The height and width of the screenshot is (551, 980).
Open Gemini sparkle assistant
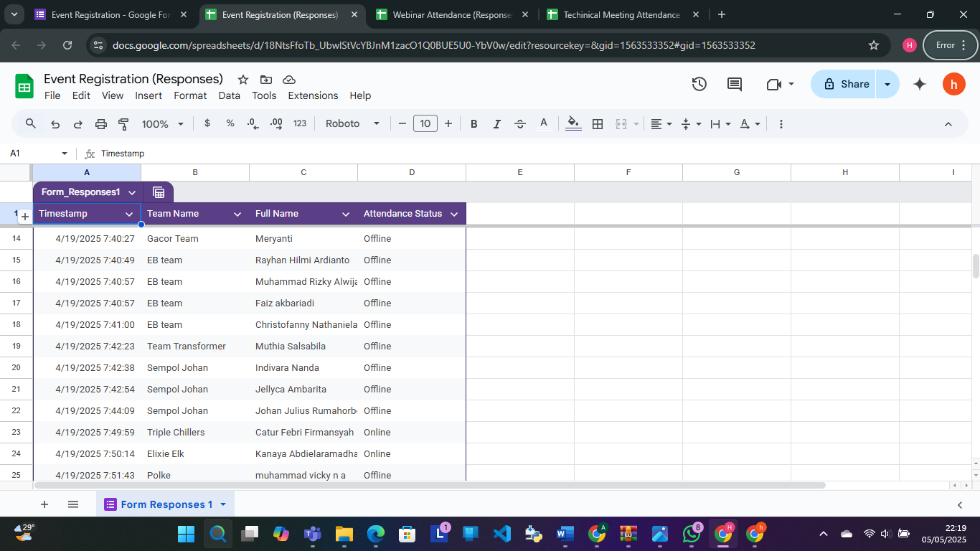(x=920, y=84)
